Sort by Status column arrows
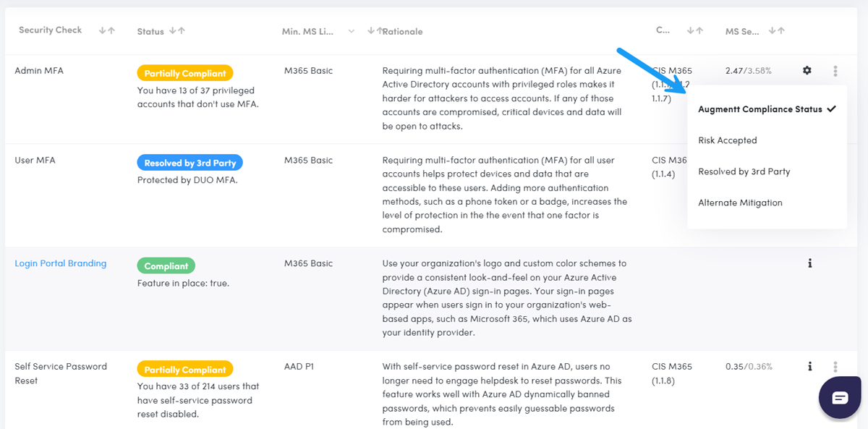This screenshot has height=429, width=868. pos(177,31)
